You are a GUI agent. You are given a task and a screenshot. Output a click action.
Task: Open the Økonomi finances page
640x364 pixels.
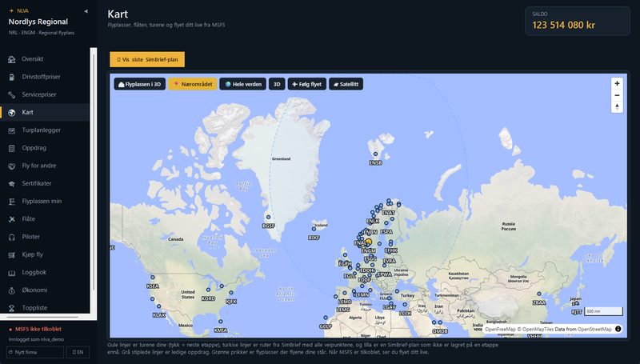[x=45, y=290]
